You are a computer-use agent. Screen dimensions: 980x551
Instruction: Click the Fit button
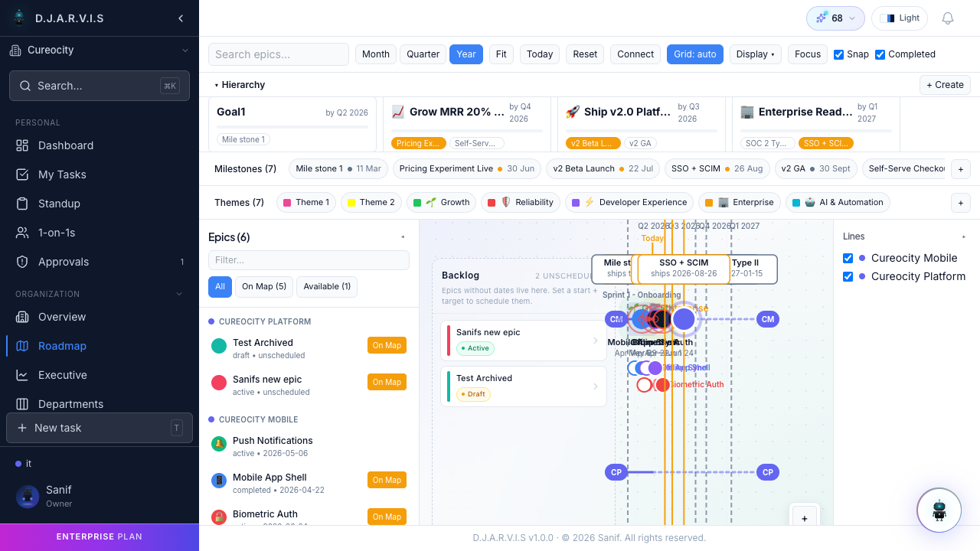click(x=501, y=54)
